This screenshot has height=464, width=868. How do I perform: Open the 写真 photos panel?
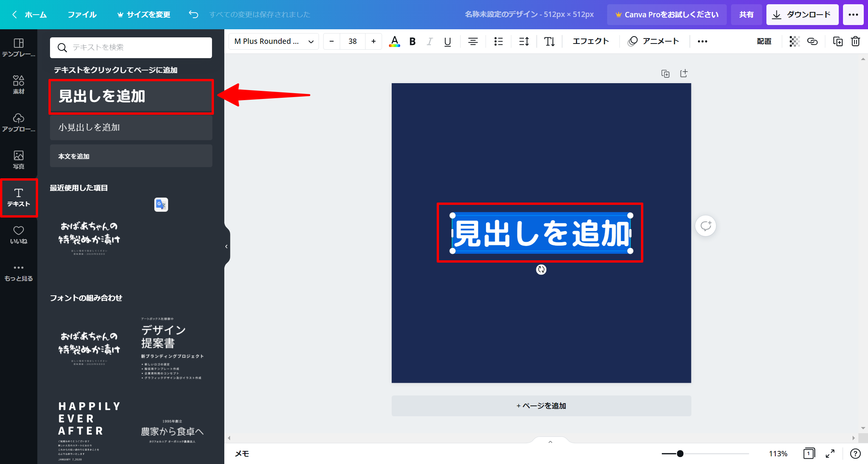point(18,160)
